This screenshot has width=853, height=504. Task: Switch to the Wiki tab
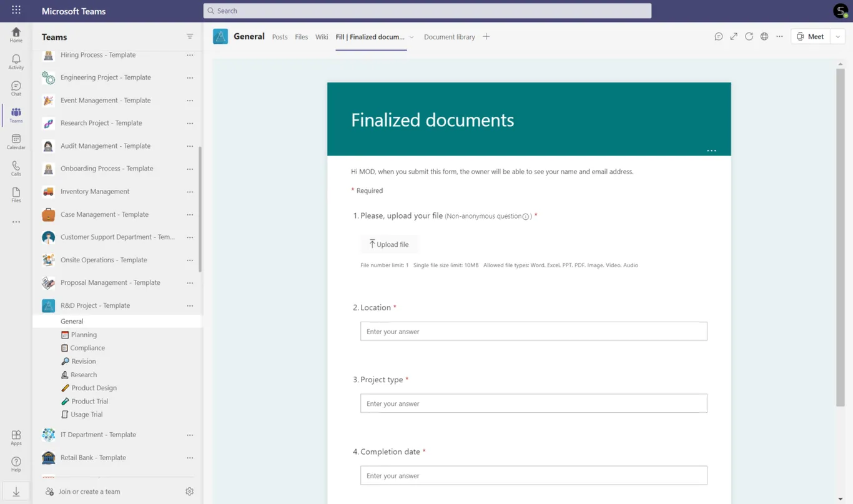point(322,37)
